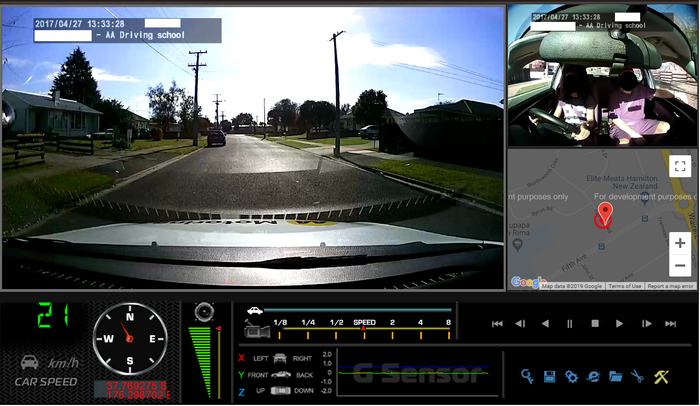The height and width of the screenshot is (406, 700).
Task: Click the green Y axis label
Action: click(241, 375)
